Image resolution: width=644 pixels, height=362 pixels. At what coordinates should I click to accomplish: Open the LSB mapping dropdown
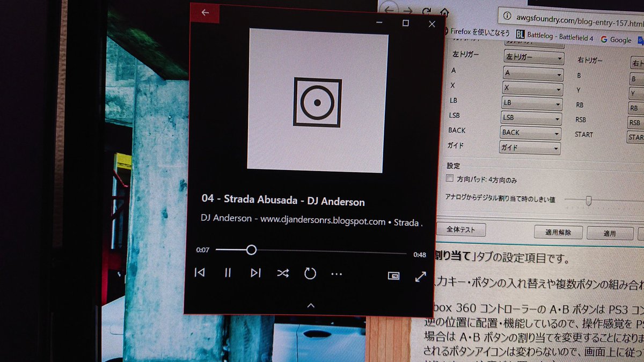click(x=531, y=117)
